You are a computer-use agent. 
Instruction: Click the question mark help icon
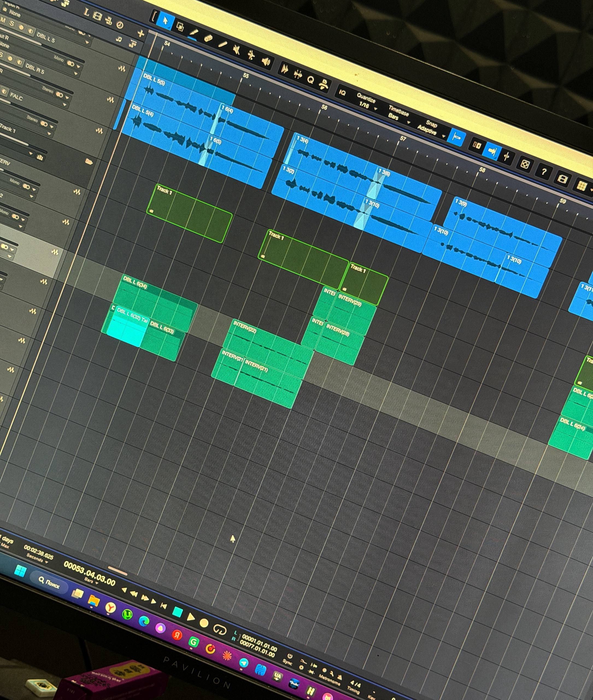(x=544, y=171)
